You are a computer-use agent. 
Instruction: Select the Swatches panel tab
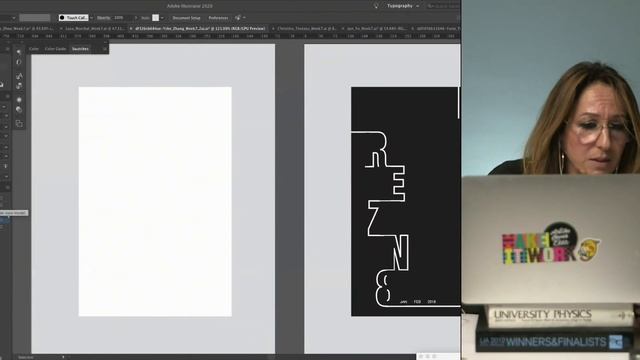[80, 49]
